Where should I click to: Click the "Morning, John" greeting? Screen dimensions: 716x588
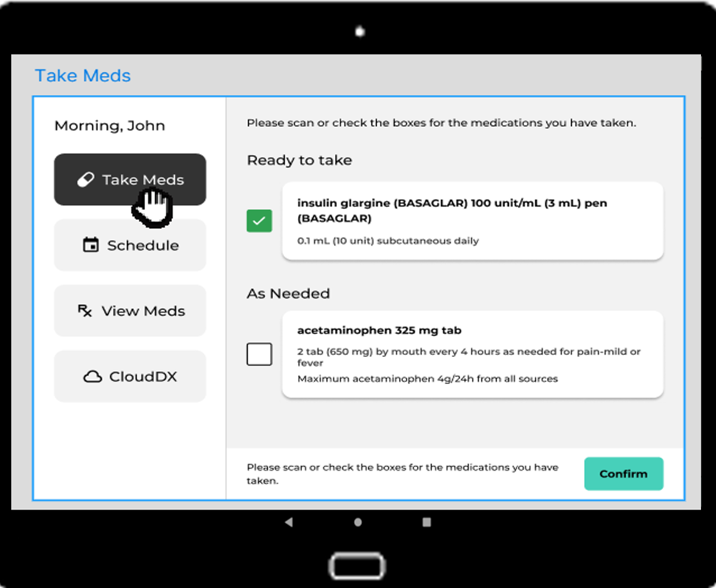pos(109,126)
